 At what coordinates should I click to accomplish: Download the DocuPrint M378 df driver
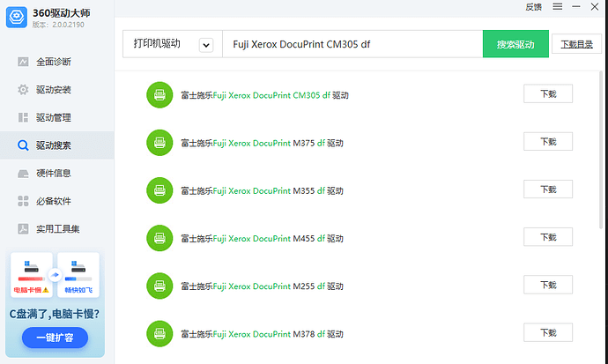[x=548, y=332]
